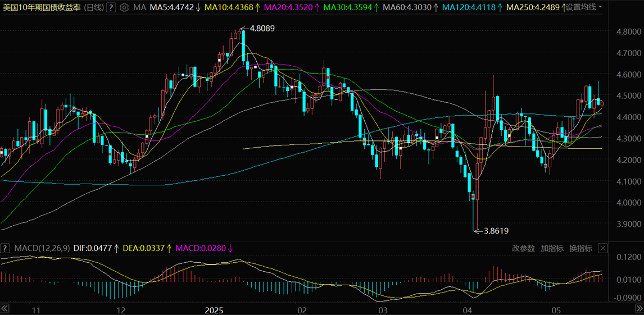Screen dimensions: 644x315
Task: Select the MA5:4.4742 value
Action: tap(171, 7)
